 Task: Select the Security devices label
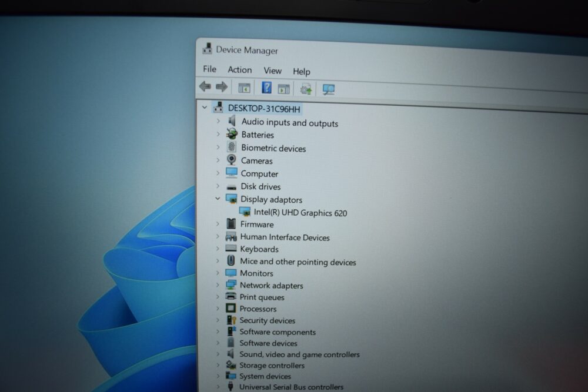click(268, 320)
